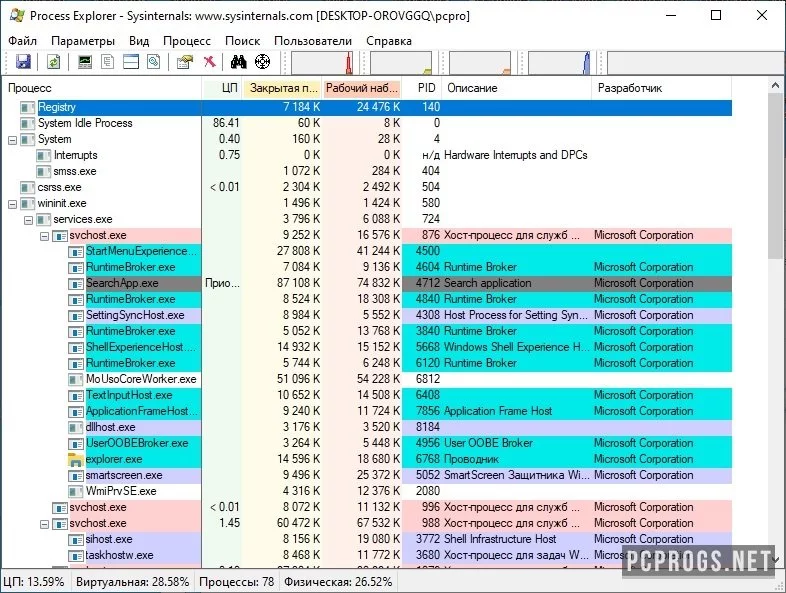Click the crosshair find window's process icon
786x593 pixels.
[x=262, y=62]
